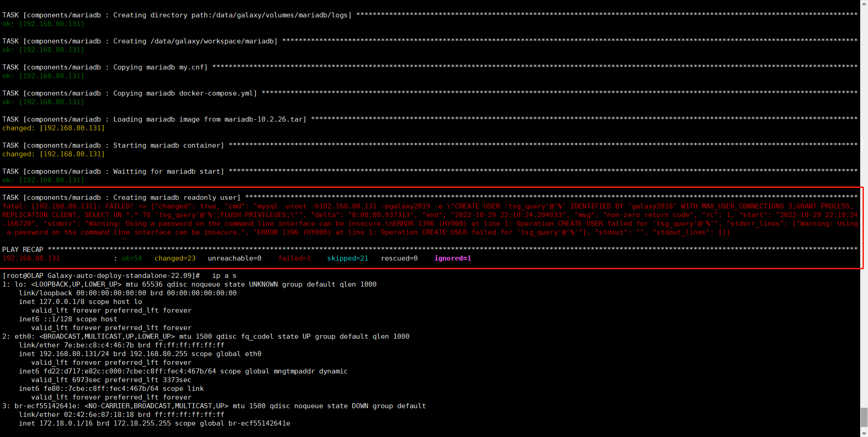The height and width of the screenshot is (437, 868).
Task: Click the vertical scrollbar thumb
Action: [x=864, y=416]
